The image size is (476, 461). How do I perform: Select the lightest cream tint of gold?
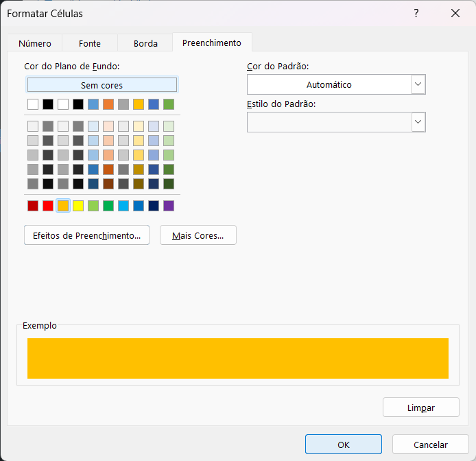[139, 126]
